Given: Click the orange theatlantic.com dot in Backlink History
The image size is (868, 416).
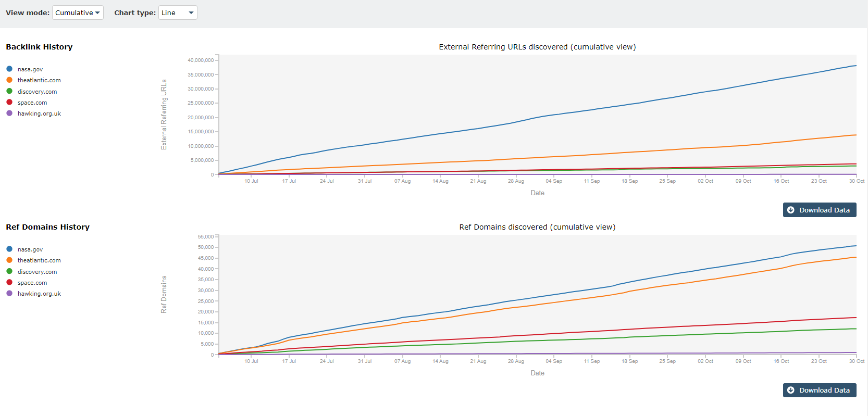Looking at the screenshot, I should [x=9, y=80].
